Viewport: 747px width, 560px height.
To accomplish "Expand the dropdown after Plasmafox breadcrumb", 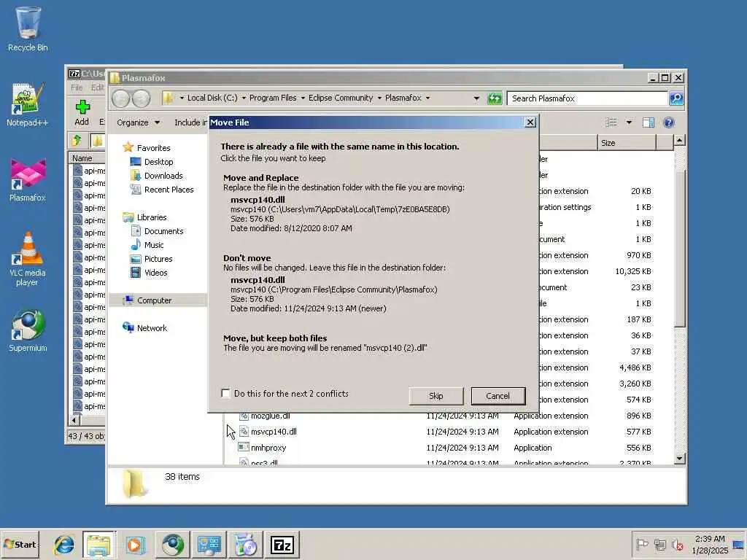I will click(427, 98).
